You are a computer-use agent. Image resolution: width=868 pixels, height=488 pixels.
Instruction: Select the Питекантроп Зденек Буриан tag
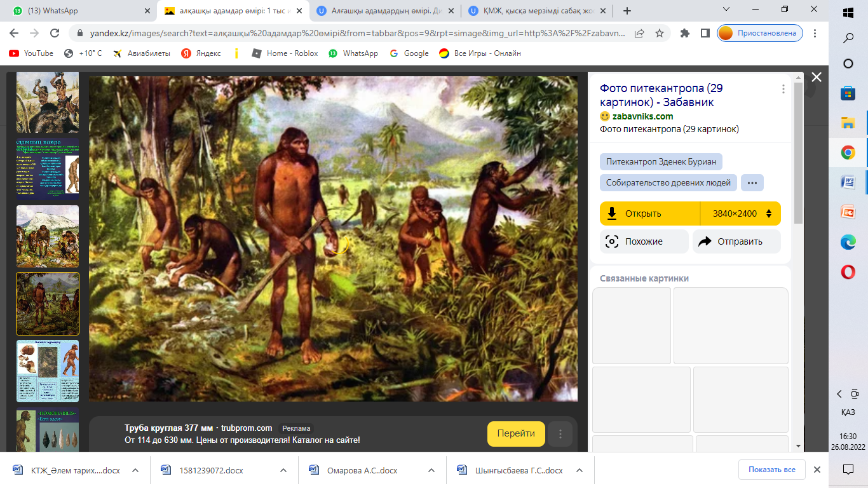coord(661,161)
